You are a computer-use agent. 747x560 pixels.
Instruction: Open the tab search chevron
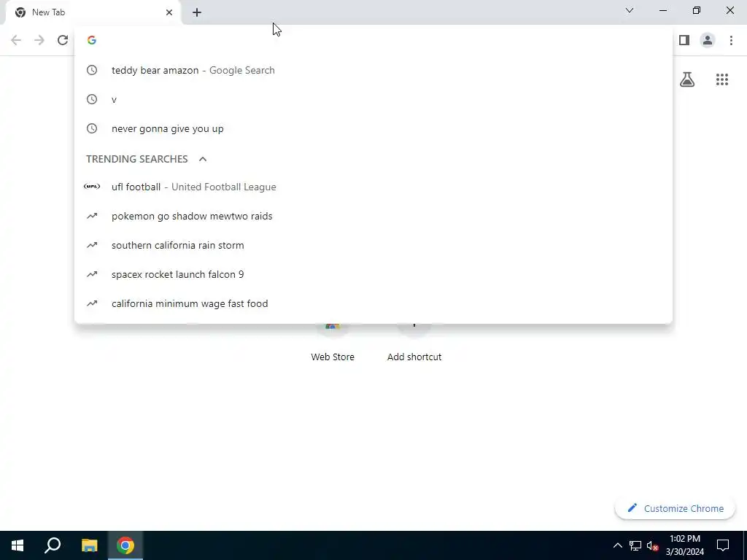point(630,10)
